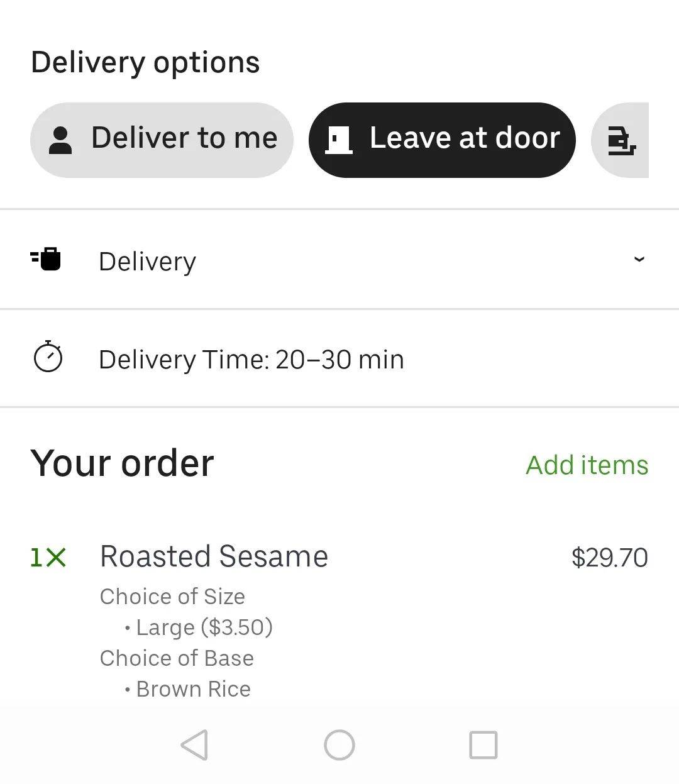
Task: Select the Leave at door option
Action: [x=442, y=140]
